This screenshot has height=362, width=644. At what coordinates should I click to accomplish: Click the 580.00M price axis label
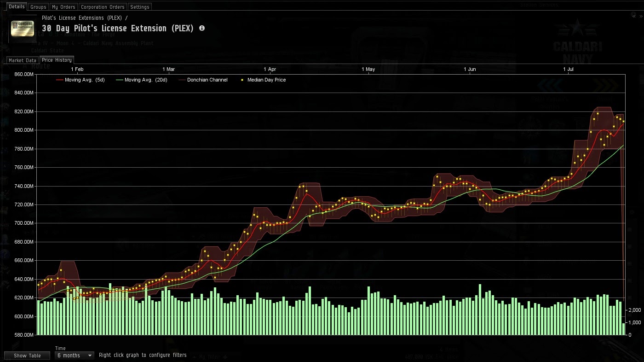[x=24, y=335]
